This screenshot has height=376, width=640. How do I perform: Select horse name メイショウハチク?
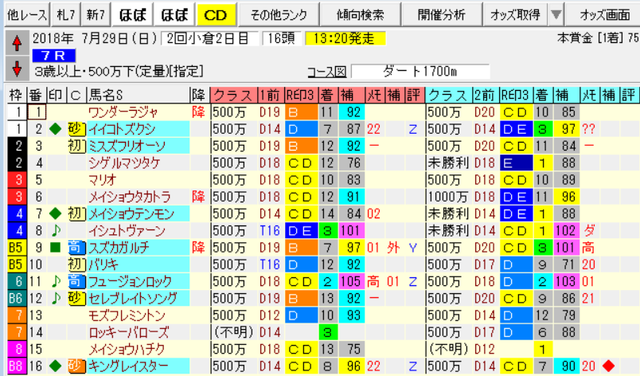click(x=127, y=349)
